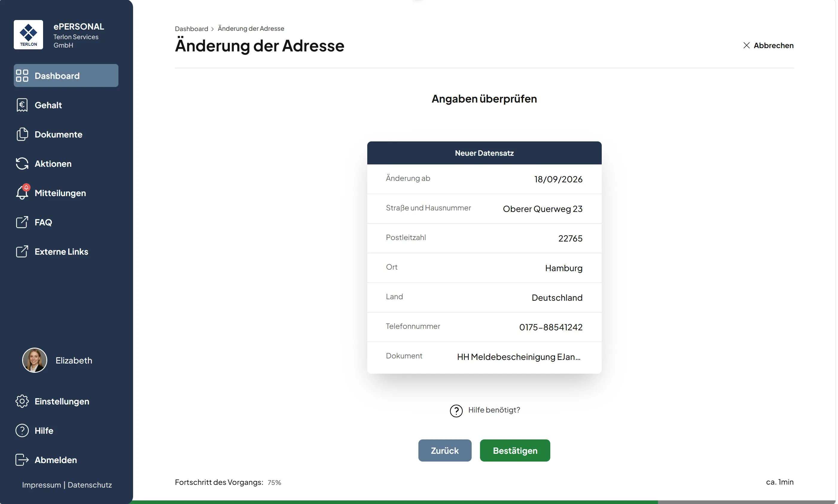Click the FAQ external link icon
The width and height of the screenshot is (838, 504).
pyautogui.click(x=22, y=222)
